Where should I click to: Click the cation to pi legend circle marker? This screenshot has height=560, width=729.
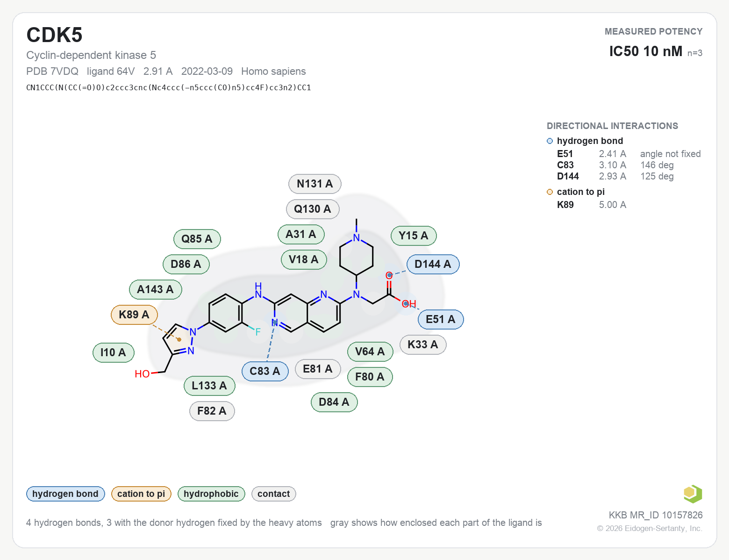tap(550, 192)
